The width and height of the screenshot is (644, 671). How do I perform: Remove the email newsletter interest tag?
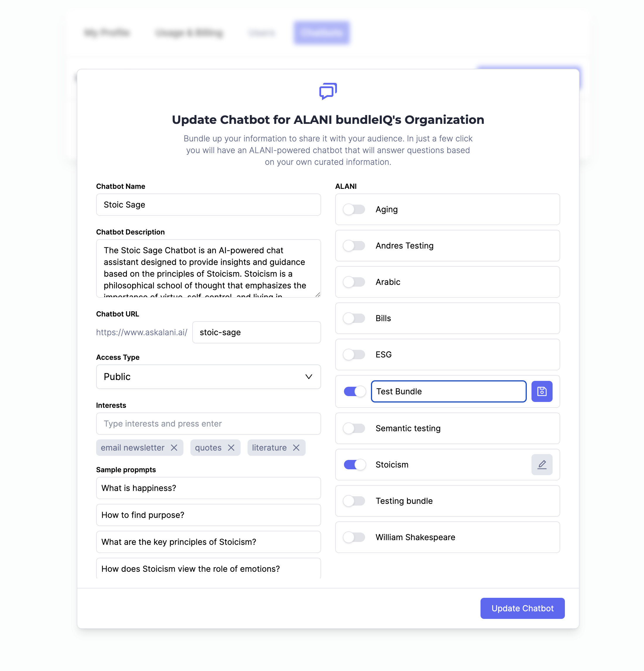pyautogui.click(x=174, y=448)
